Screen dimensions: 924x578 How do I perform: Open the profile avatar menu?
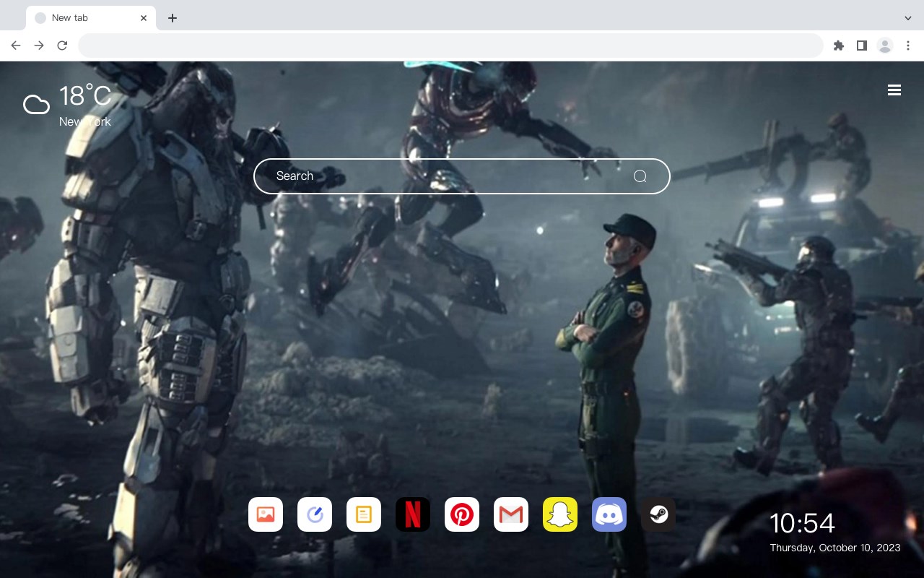(x=885, y=46)
